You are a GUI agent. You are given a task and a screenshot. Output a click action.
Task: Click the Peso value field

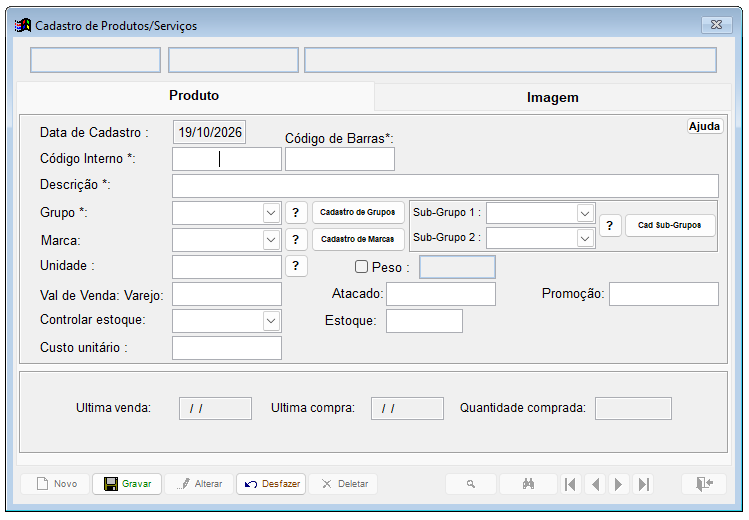pyautogui.click(x=457, y=267)
